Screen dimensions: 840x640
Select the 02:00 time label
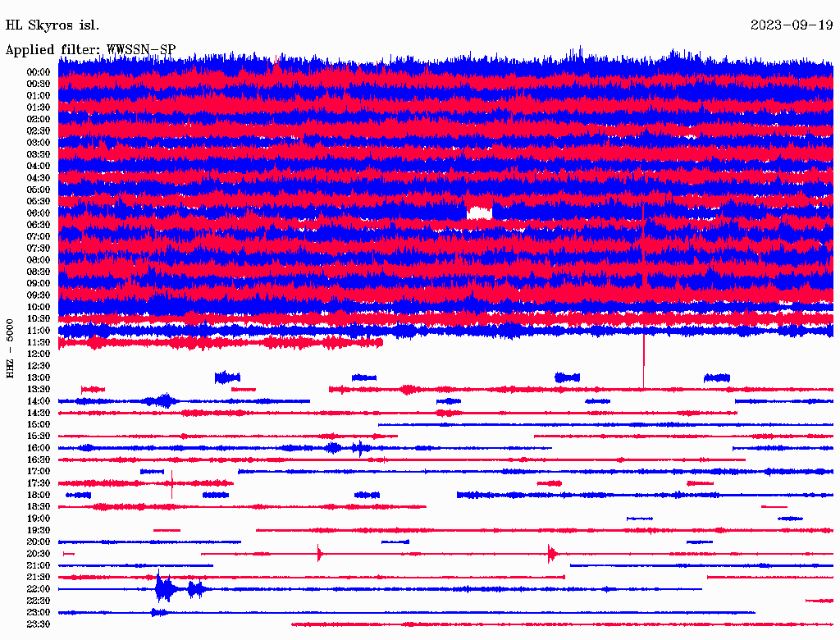pos(39,119)
